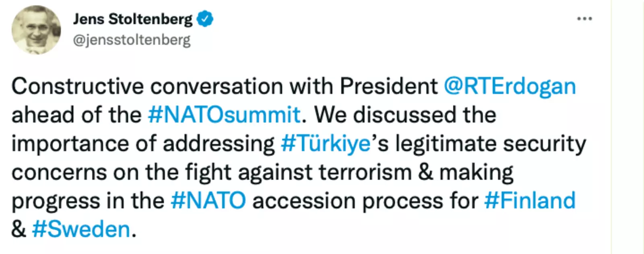
Task: Open the #Sweden hashtag
Action: point(81,229)
